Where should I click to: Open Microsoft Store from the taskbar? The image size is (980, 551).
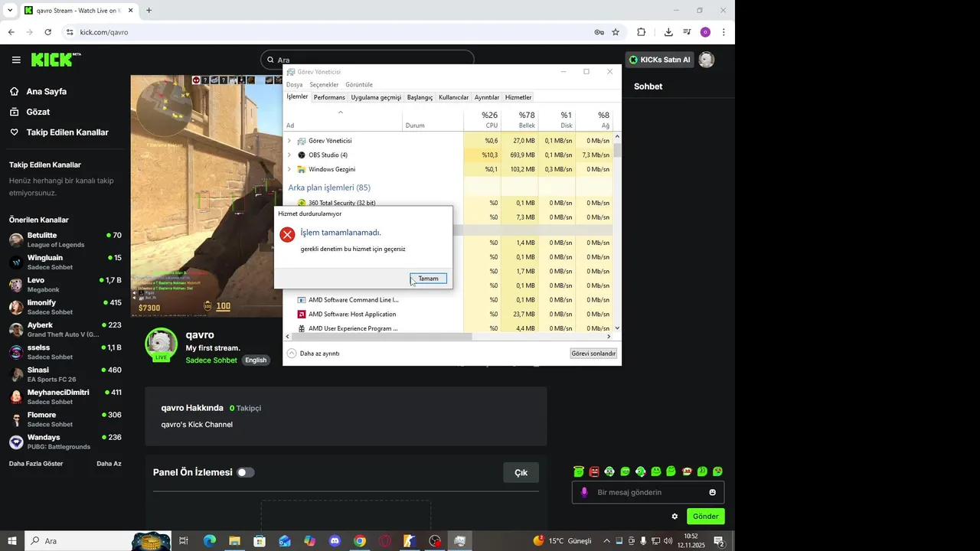point(260,541)
